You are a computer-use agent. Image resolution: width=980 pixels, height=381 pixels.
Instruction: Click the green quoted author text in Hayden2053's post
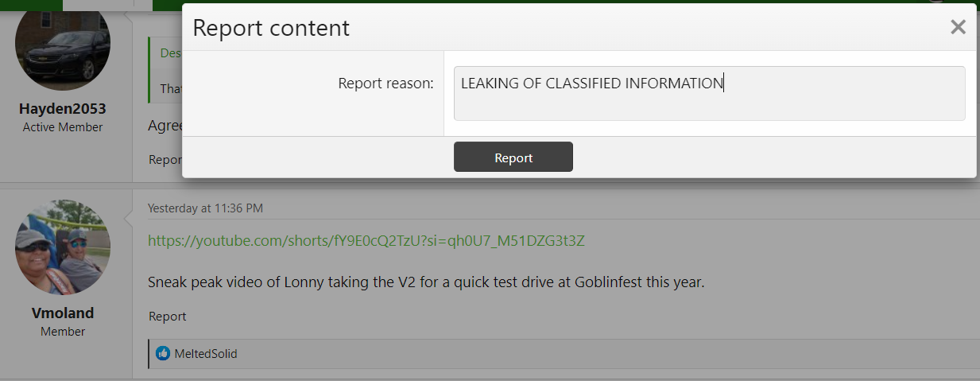[x=171, y=53]
